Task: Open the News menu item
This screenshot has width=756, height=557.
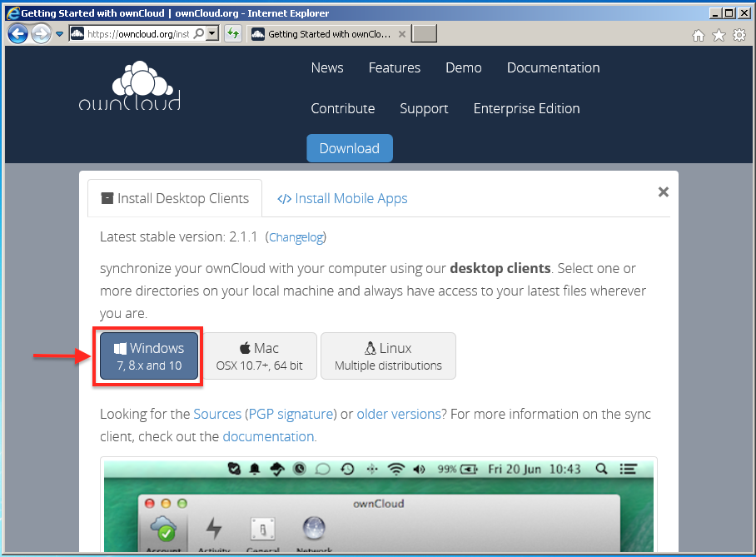Action: (x=327, y=67)
